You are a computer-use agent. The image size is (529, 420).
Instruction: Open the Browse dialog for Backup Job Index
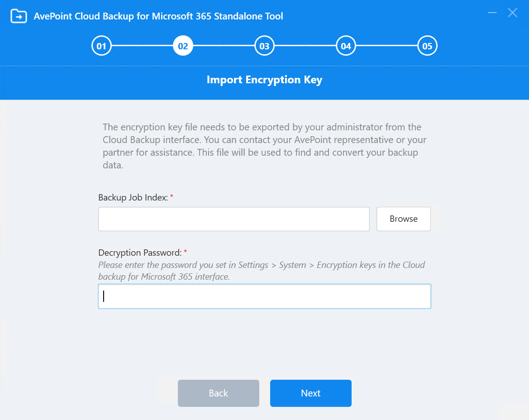click(403, 219)
